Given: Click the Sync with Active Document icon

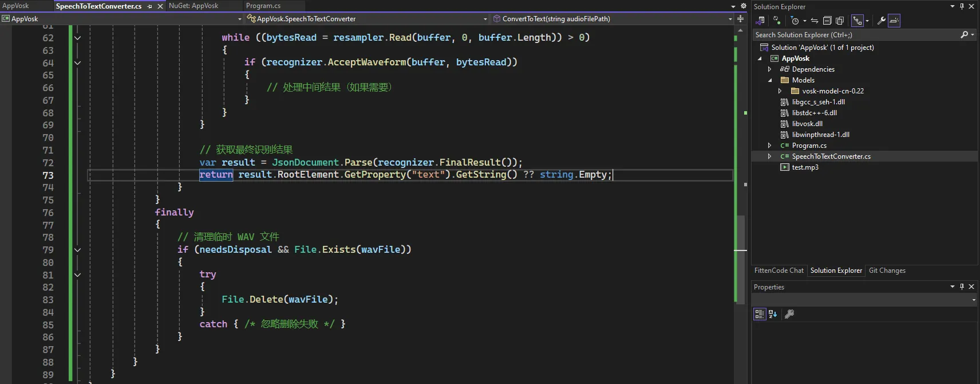Looking at the screenshot, I should [x=814, y=21].
